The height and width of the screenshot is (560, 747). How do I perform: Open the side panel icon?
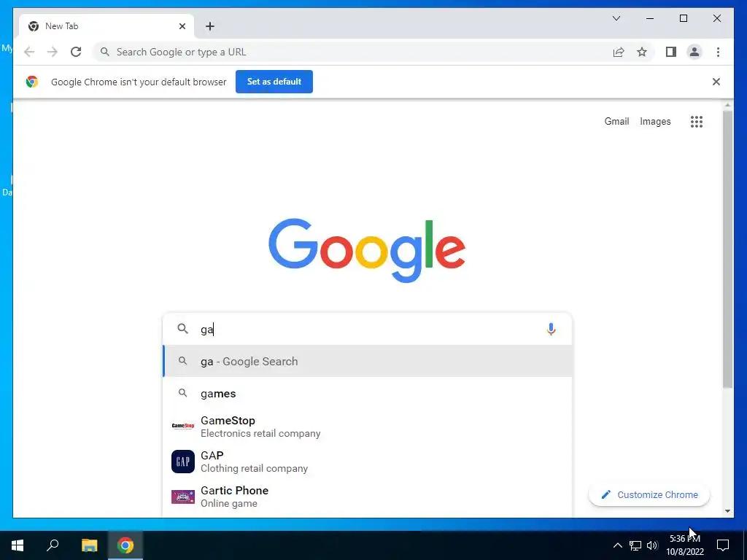(671, 52)
